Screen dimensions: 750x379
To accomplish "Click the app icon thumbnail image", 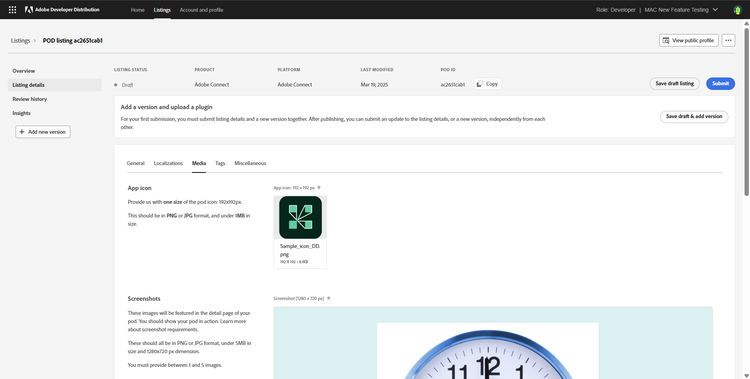I will click(300, 217).
